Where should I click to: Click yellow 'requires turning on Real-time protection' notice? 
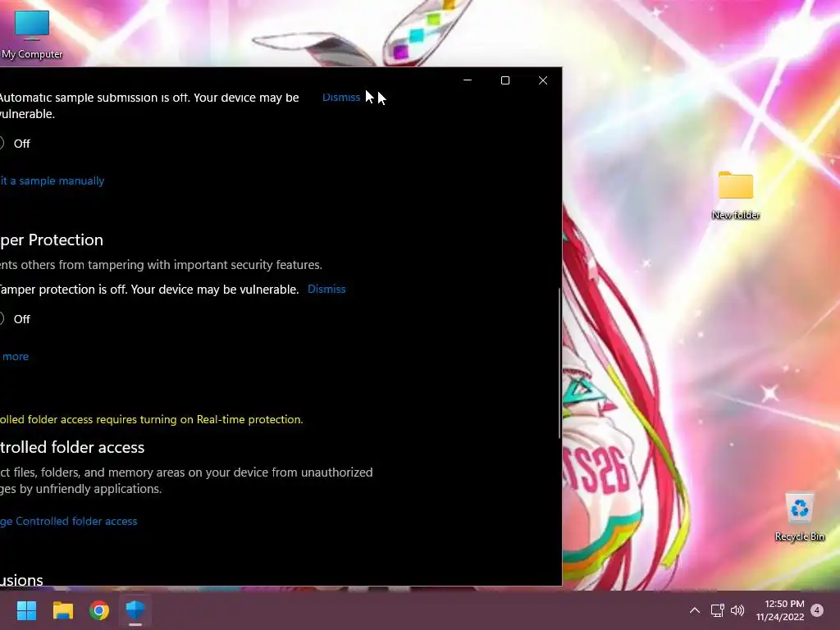[152, 419]
